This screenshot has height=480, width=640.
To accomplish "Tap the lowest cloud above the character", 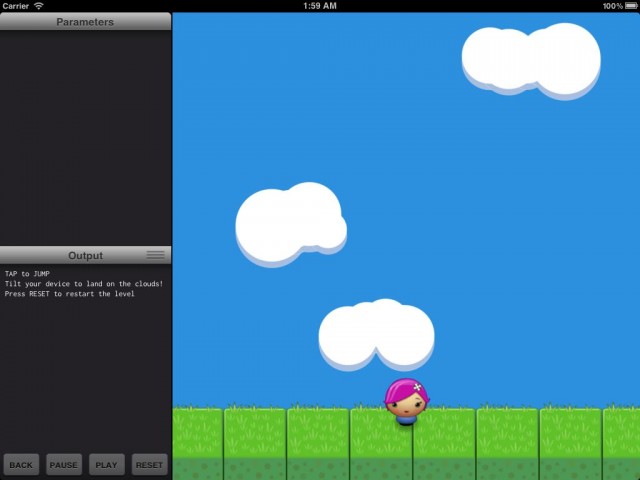I will (376, 333).
